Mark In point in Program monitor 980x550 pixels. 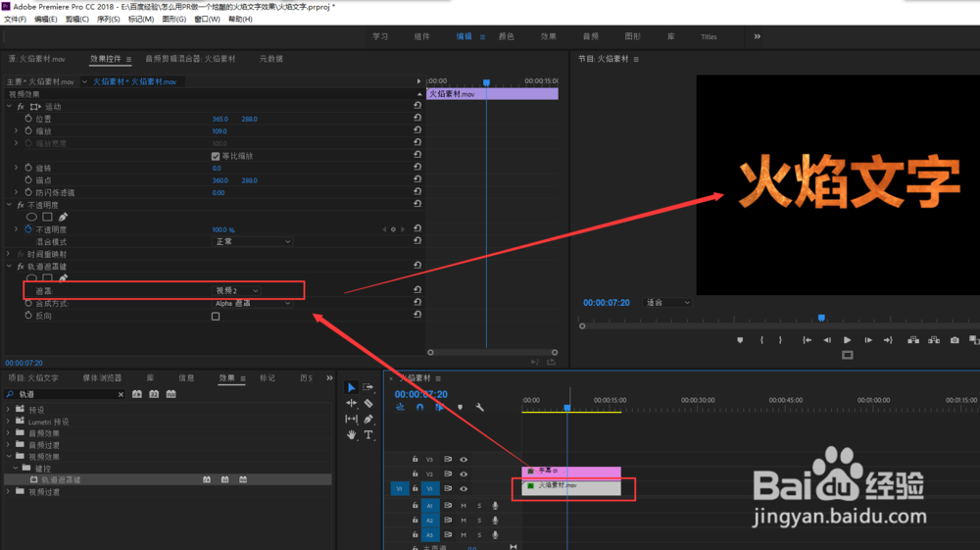[x=761, y=340]
